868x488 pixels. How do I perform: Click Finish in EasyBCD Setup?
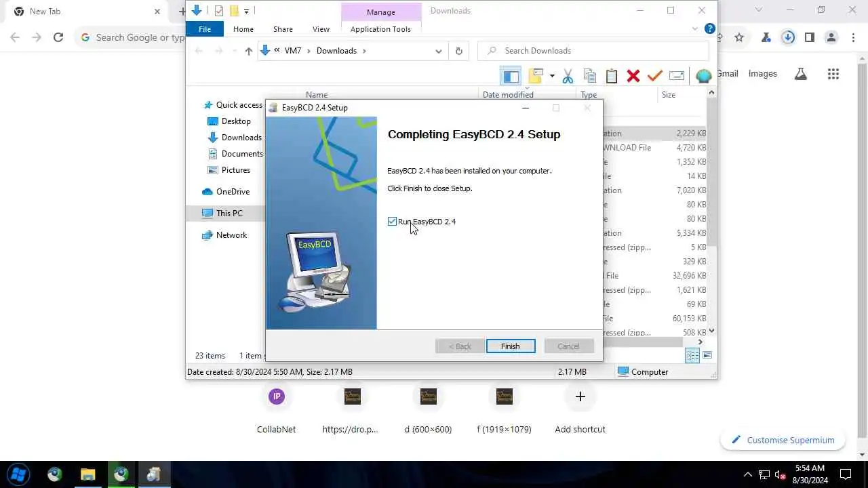click(x=511, y=346)
